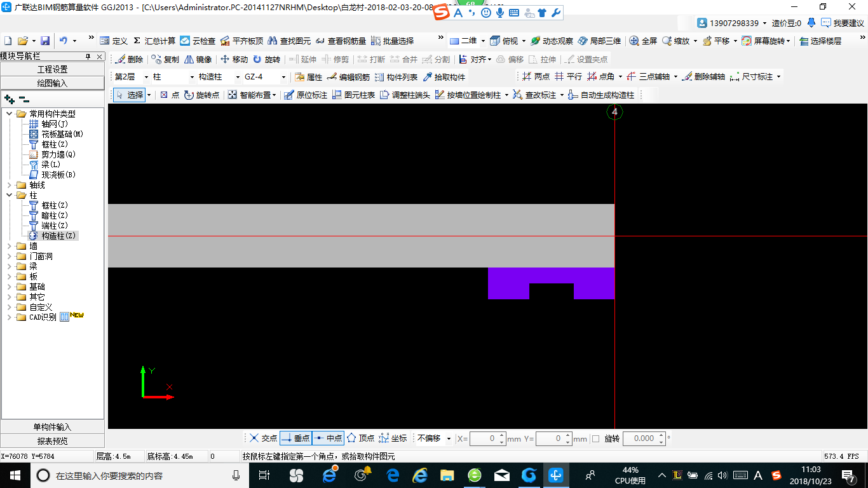Viewport: 868px width, 488px height.
Task: Select 两点 two-point auxiliary axis tool
Action: (536, 76)
